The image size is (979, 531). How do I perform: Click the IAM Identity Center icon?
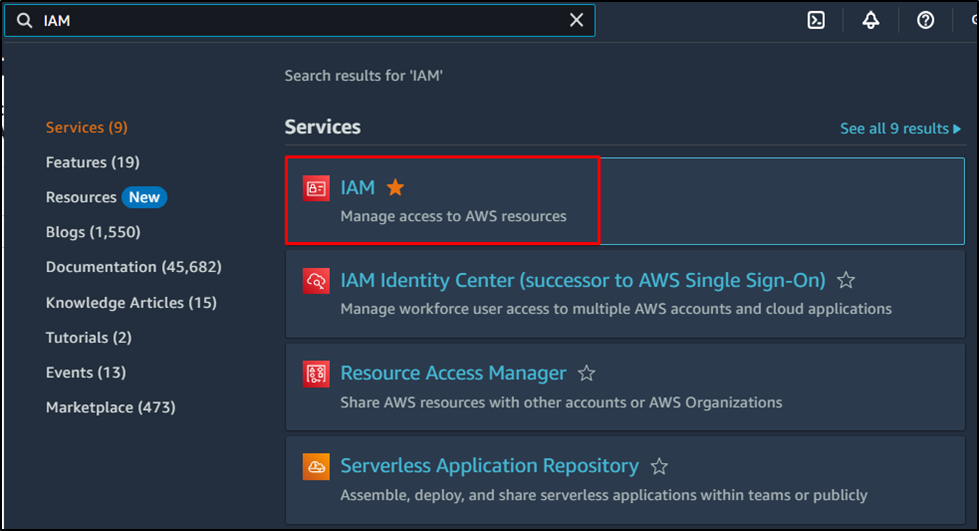click(316, 281)
